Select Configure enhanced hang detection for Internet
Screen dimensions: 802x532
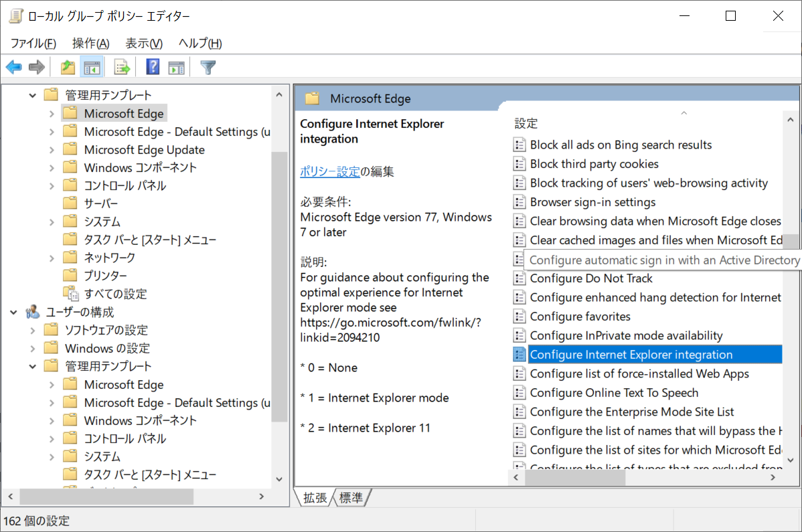[x=655, y=297]
